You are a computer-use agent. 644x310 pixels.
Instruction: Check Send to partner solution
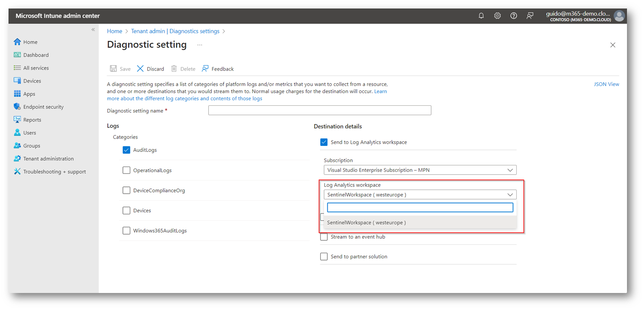point(324,257)
